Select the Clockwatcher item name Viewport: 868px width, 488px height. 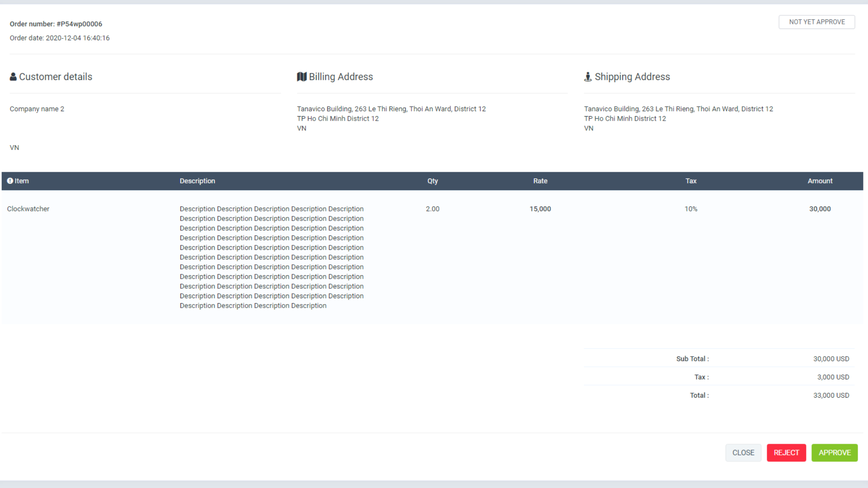coord(28,209)
